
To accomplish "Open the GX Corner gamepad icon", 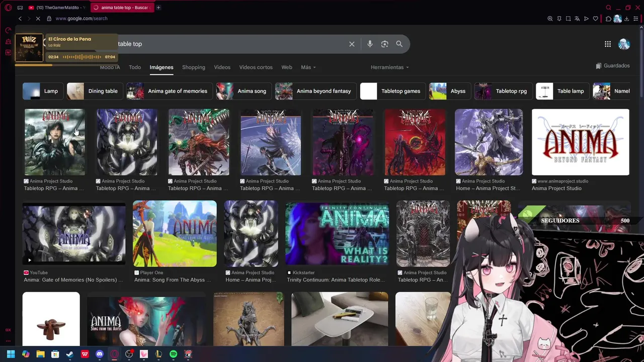I will (x=20, y=8).
